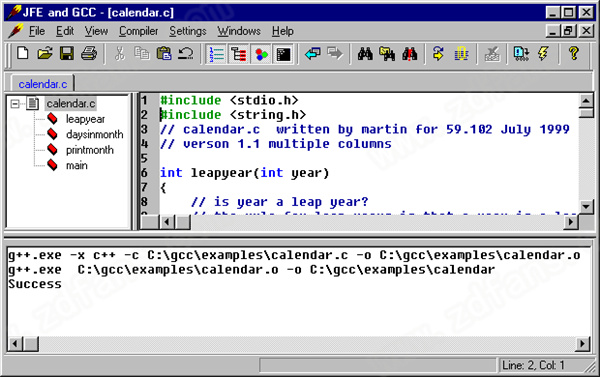Paste from clipboard icon
Screen dimensions: 600x377
164,54
